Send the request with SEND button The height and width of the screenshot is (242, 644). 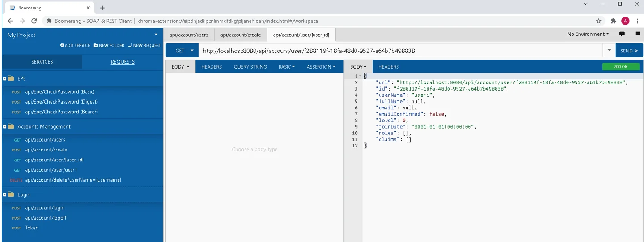click(629, 51)
